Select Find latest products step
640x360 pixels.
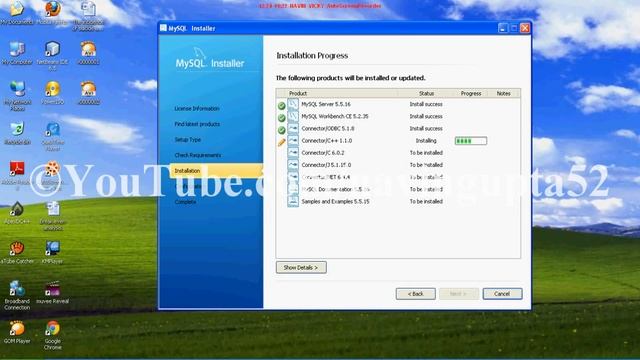coord(197,124)
